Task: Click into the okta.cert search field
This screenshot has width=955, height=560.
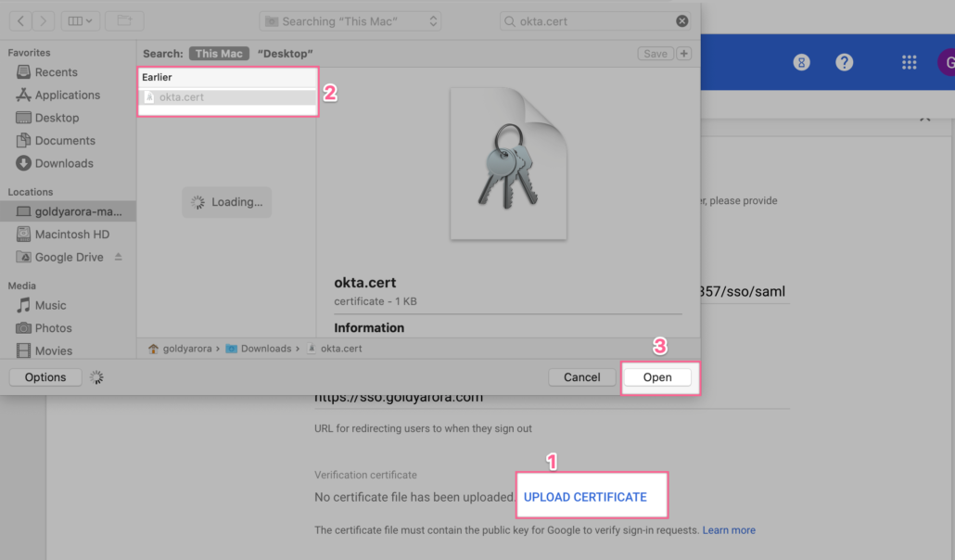Action: click(x=593, y=21)
